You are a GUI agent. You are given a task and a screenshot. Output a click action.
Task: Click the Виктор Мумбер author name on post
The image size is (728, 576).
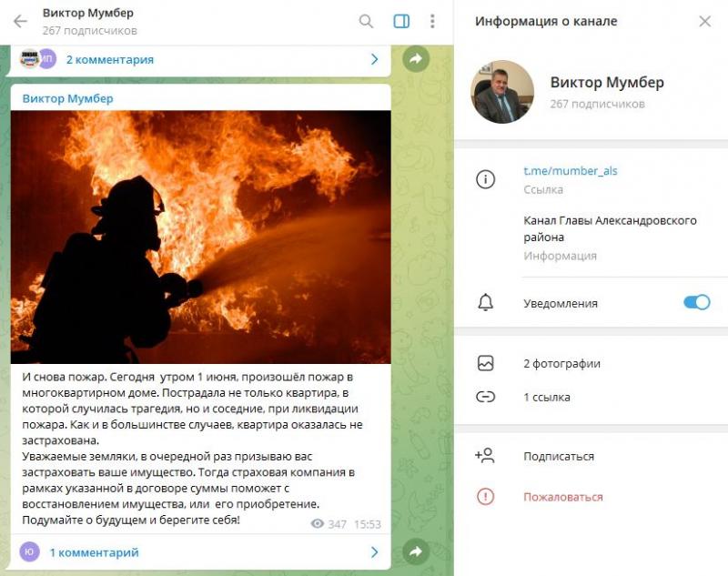pos(67,98)
